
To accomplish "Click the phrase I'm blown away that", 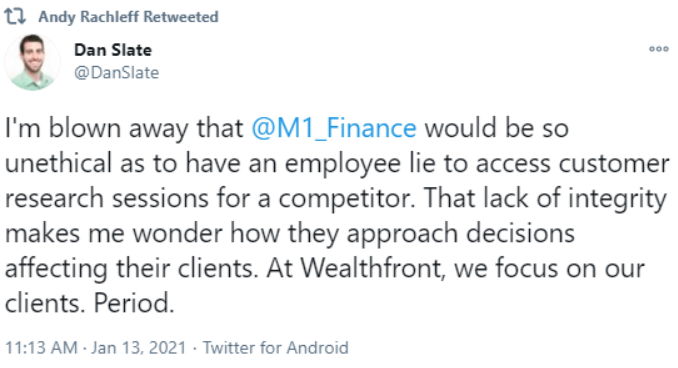I will (x=124, y=128).
